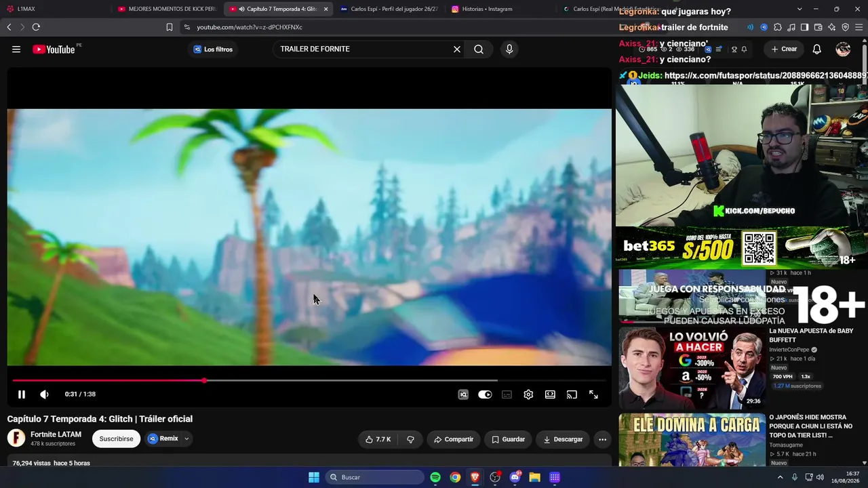Reload the current page
Image resolution: width=868 pixels, height=488 pixels.
point(36,27)
